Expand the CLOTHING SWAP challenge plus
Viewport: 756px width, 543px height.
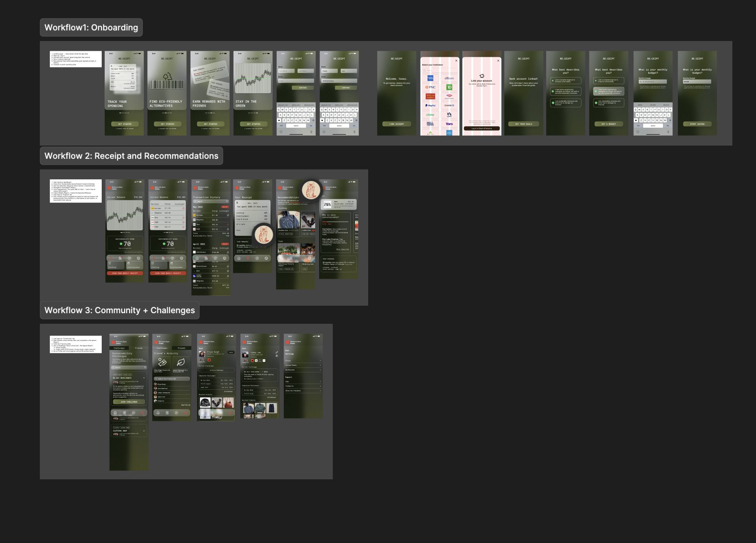(x=144, y=431)
